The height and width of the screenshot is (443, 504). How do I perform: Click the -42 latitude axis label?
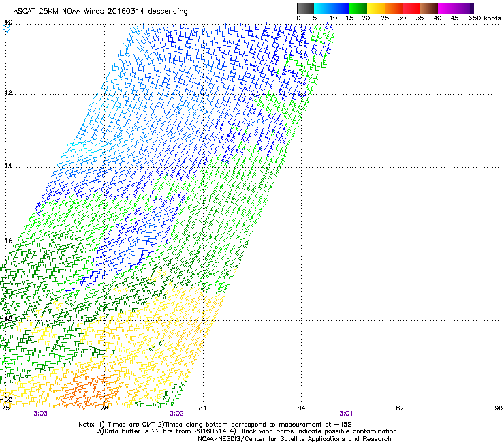(6, 93)
